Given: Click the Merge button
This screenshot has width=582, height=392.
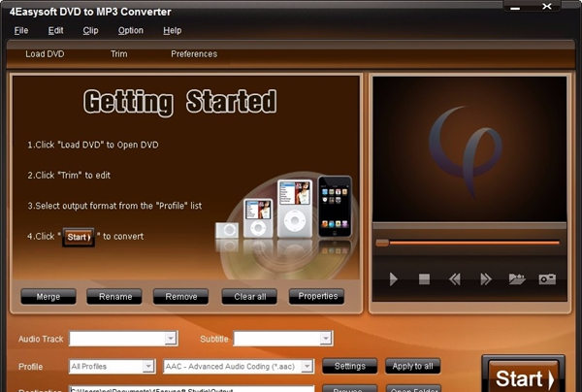Looking at the screenshot, I should click(x=48, y=297).
